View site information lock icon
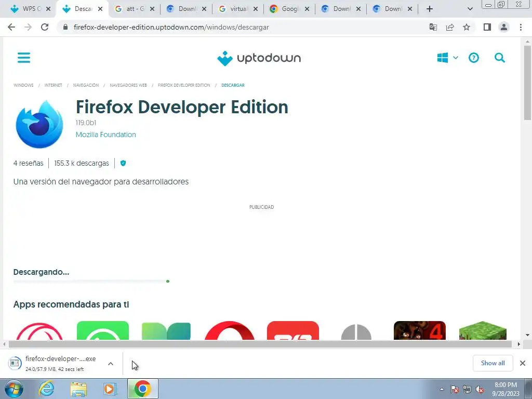 65,27
